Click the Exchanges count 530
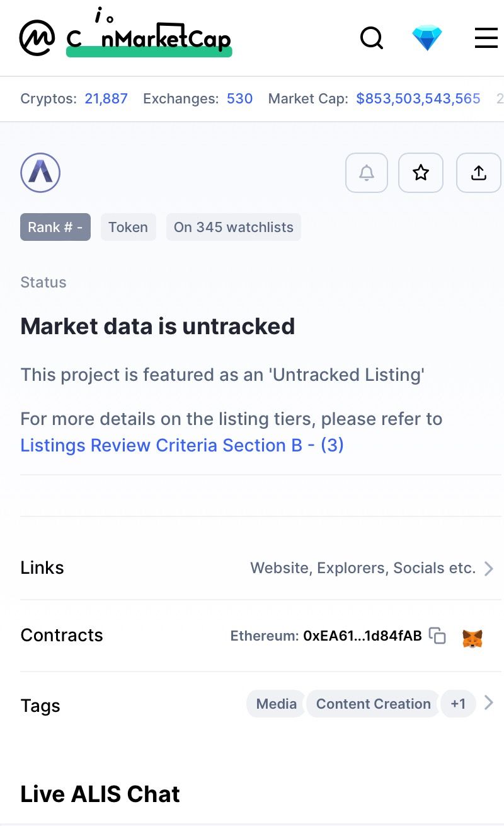 coord(239,98)
